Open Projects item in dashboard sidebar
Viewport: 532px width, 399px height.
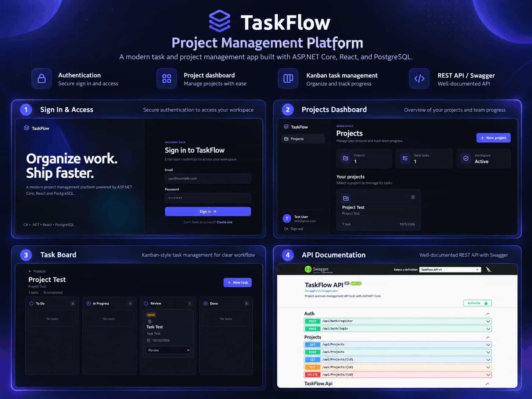point(303,139)
